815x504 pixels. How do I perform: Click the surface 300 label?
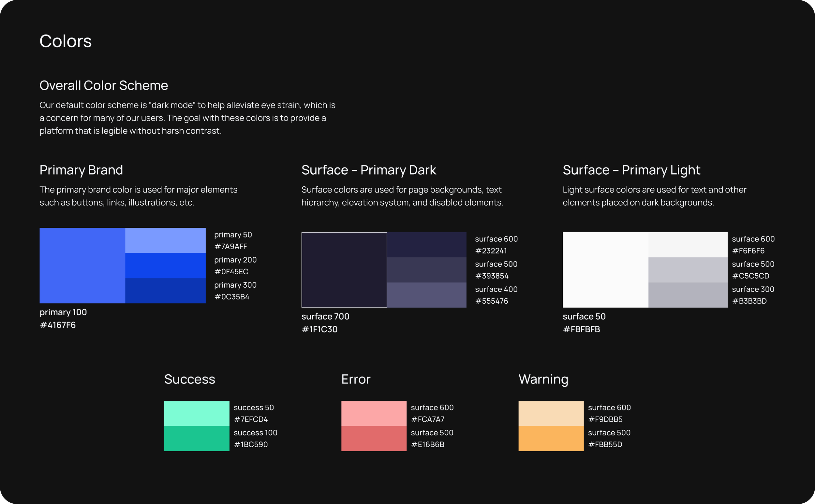(753, 289)
